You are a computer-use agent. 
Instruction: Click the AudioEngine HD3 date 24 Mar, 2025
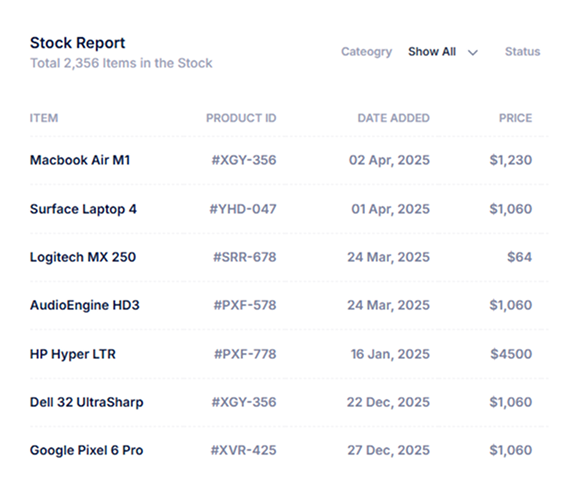coord(388,305)
